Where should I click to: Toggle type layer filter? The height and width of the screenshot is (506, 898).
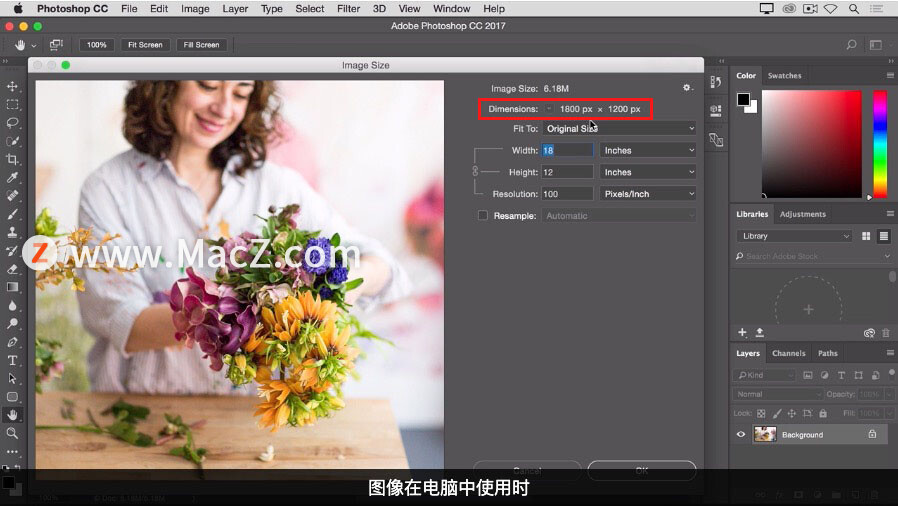[841, 375]
